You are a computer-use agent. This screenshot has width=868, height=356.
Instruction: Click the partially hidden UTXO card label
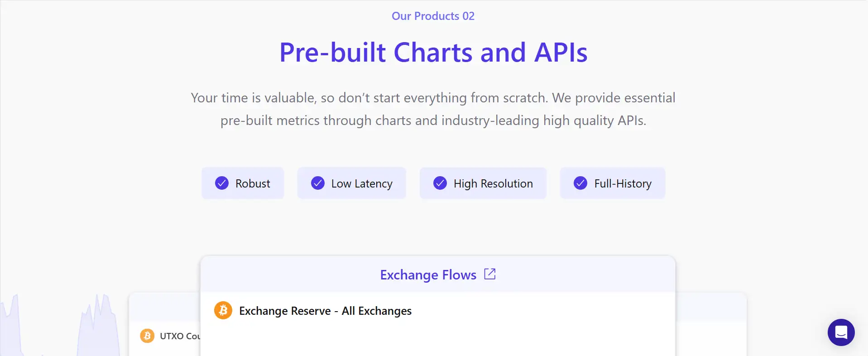[x=180, y=336]
